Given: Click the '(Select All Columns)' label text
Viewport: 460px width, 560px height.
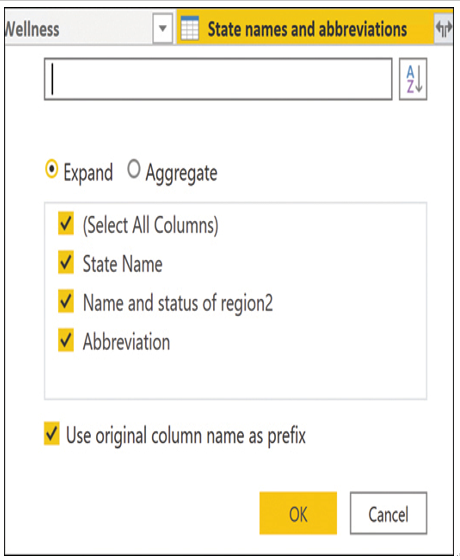Looking at the screenshot, I should [150, 225].
